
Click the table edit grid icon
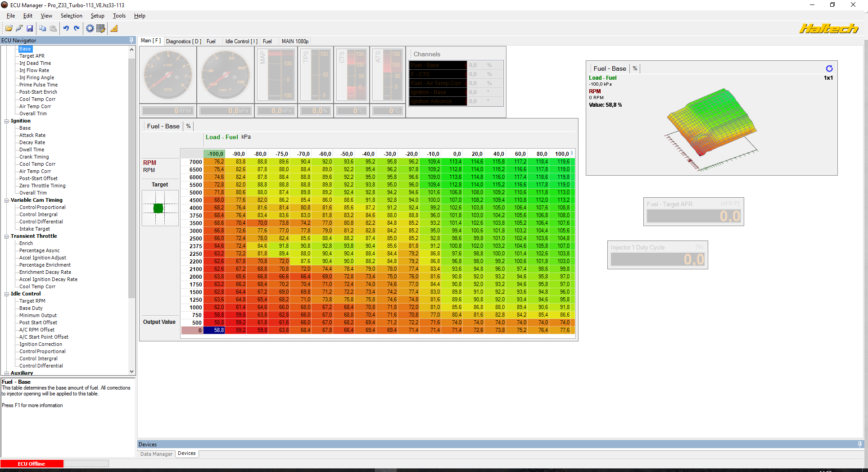click(x=101, y=28)
